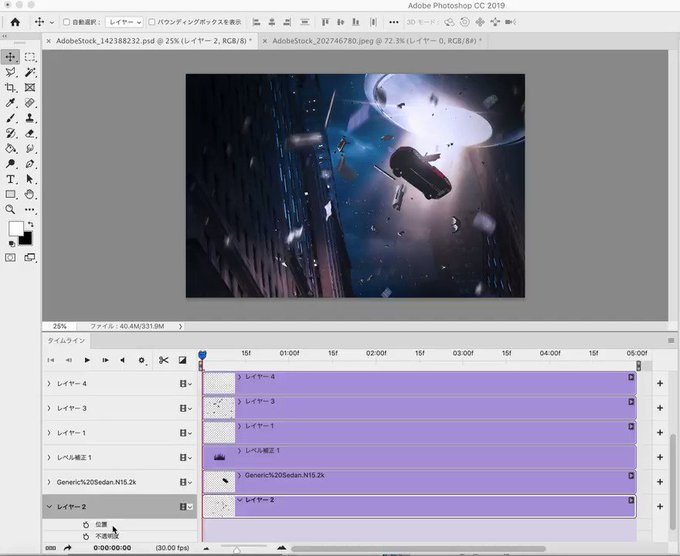This screenshot has width=680, height=556.
Task: Select the Eyedropper tool
Action: click(x=10, y=103)
